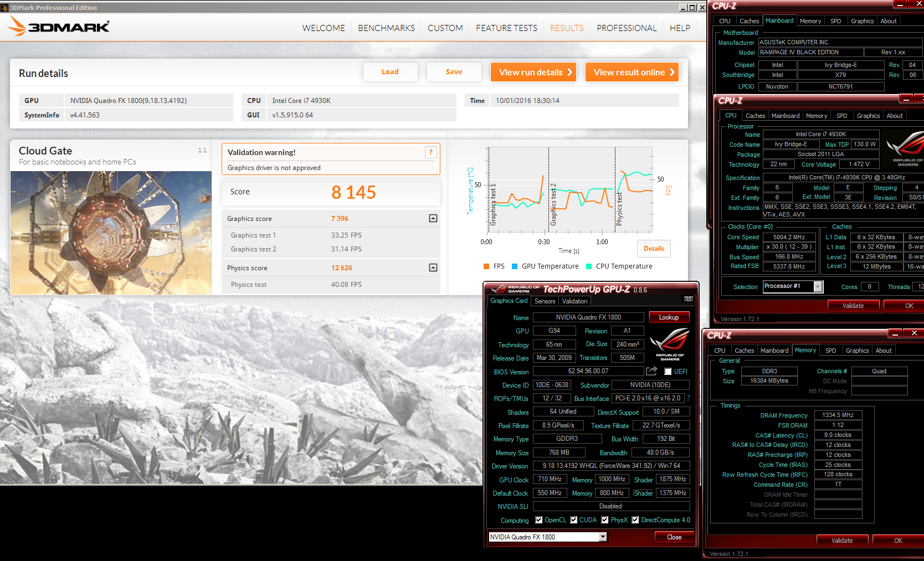Click the Save button in Run details
Image resolution: width=924 pixels, height=561 pixels.
[x=454, y=72]
